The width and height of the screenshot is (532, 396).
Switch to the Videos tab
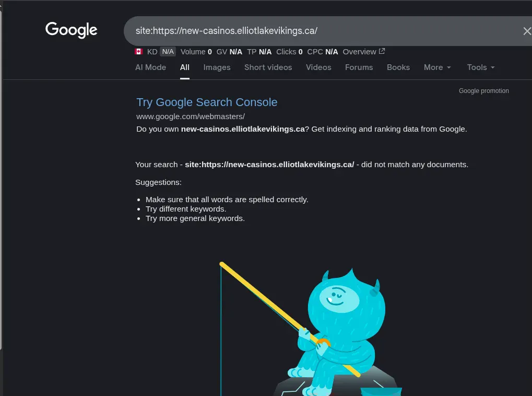318,67
